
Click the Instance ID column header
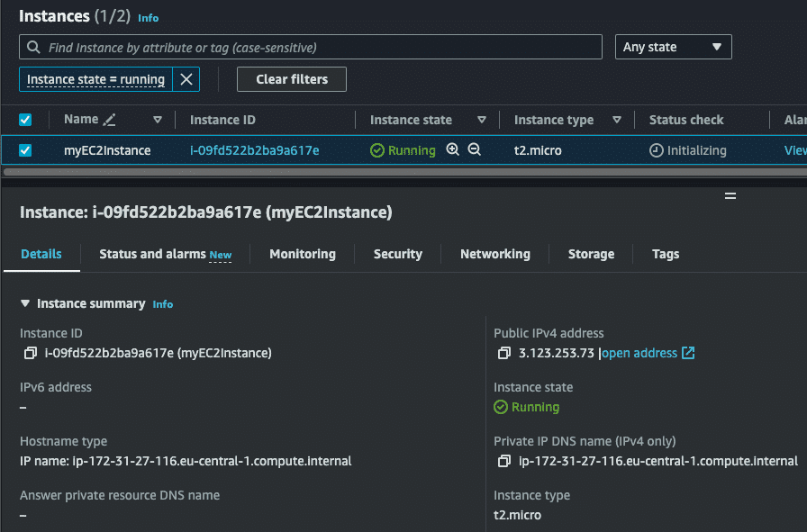(x=222, y=120)
